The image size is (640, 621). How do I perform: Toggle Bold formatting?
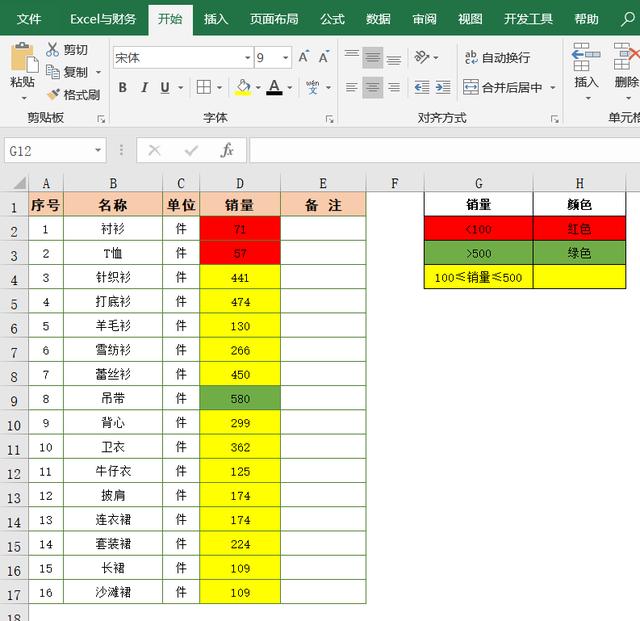[x=123, y=88]
